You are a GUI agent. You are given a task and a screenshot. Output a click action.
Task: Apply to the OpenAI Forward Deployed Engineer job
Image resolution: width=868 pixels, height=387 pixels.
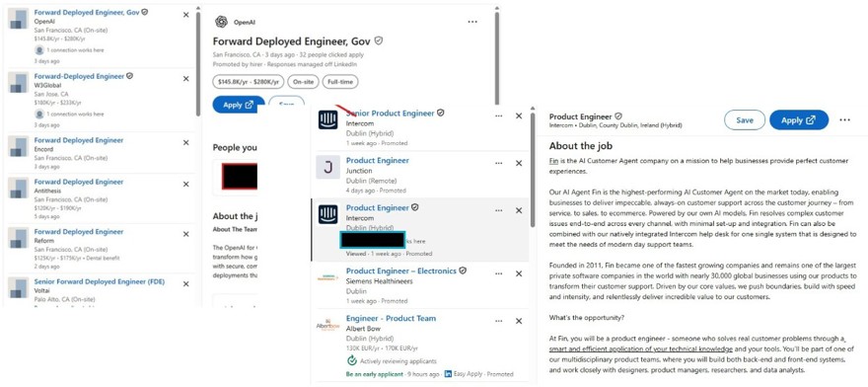pos(239,105)
